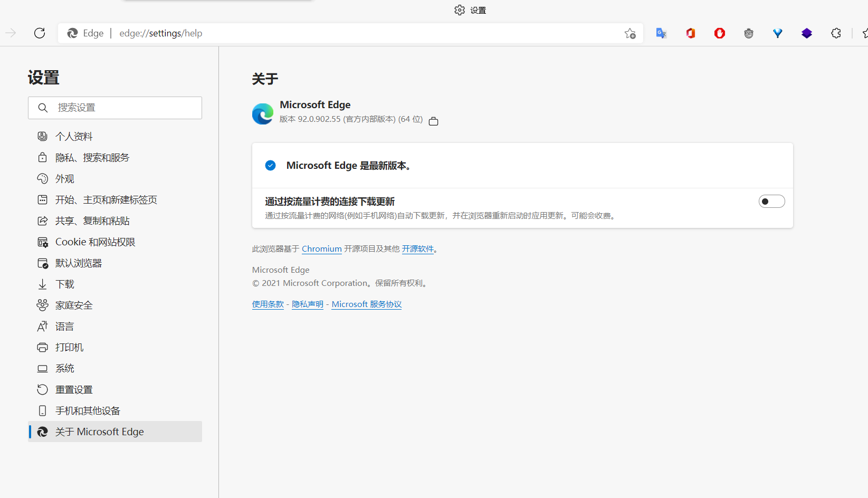Open the 开源软件 link

418,248
